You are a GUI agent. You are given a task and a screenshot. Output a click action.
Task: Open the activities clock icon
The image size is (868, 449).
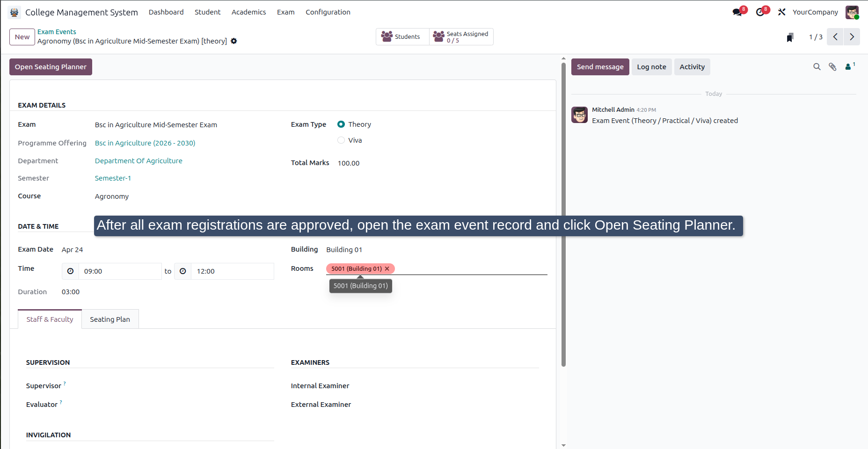(760, 12)
